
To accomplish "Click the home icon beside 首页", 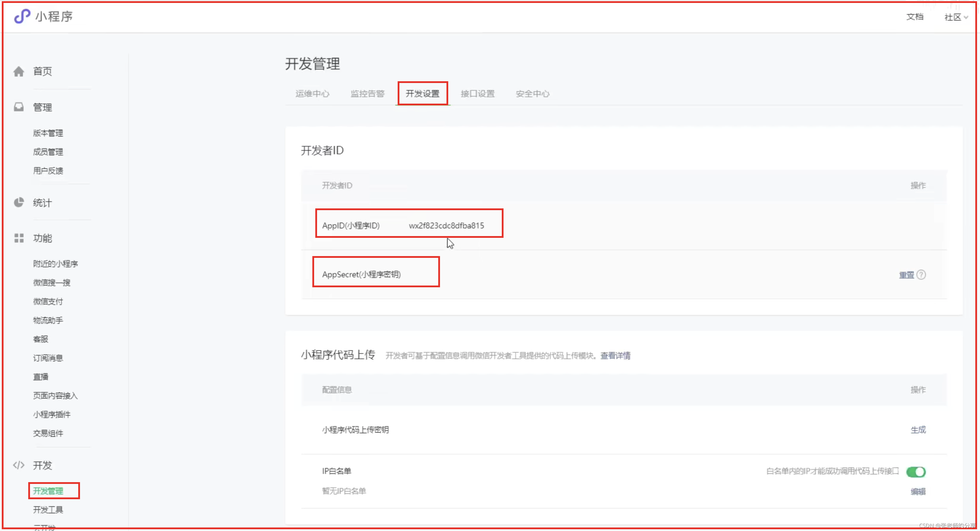I will pos(19,72).
